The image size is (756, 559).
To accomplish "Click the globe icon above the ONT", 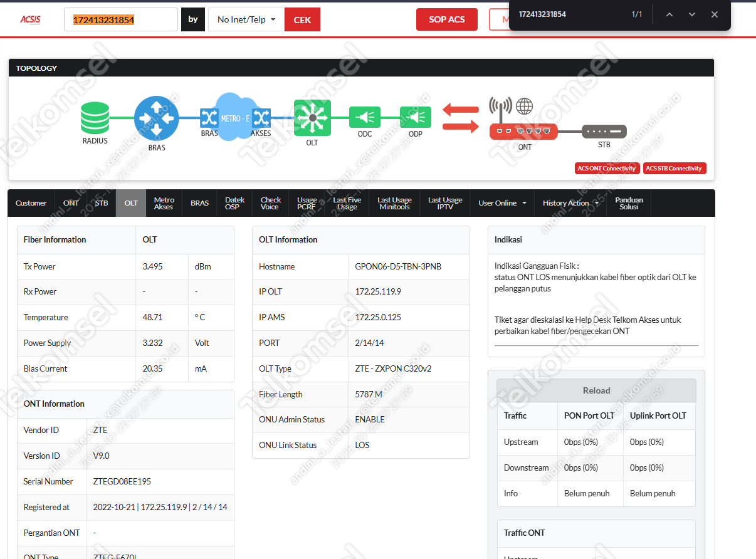I will [x=525, y=106].
